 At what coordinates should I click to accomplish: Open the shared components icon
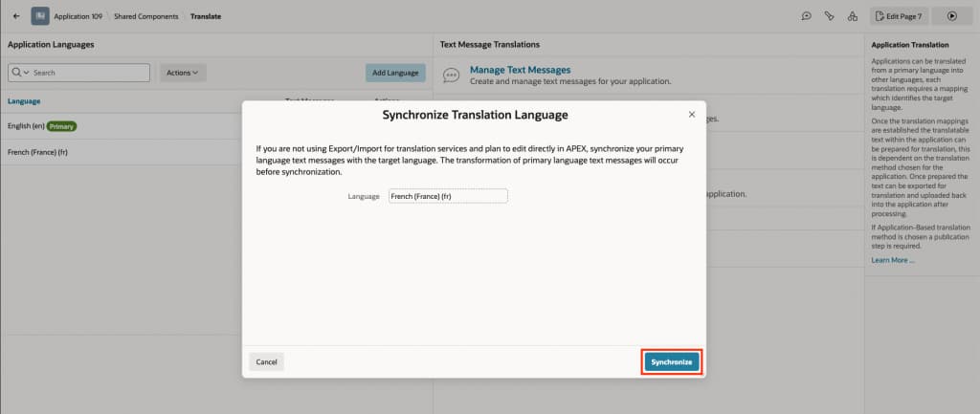click(x=853, y=16)
